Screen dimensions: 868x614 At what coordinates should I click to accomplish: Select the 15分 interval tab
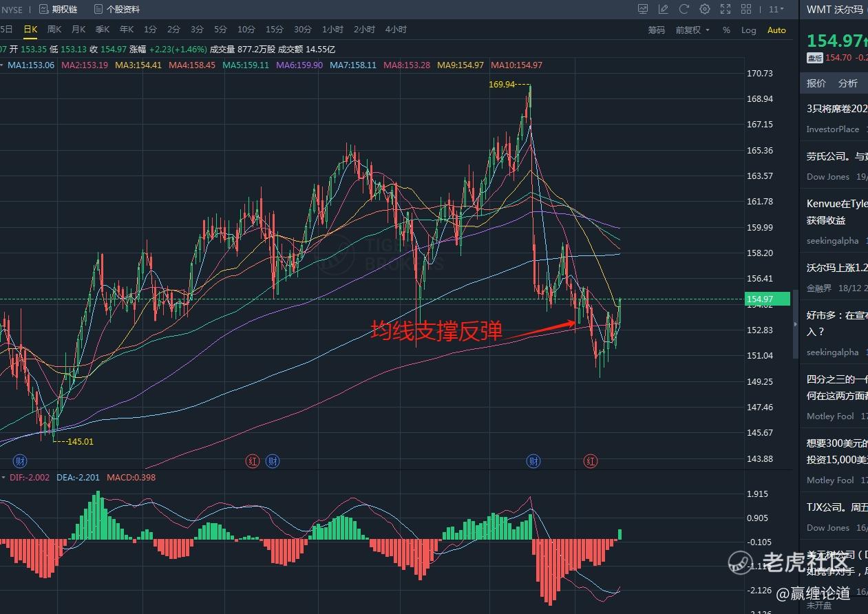coord(274,30)
